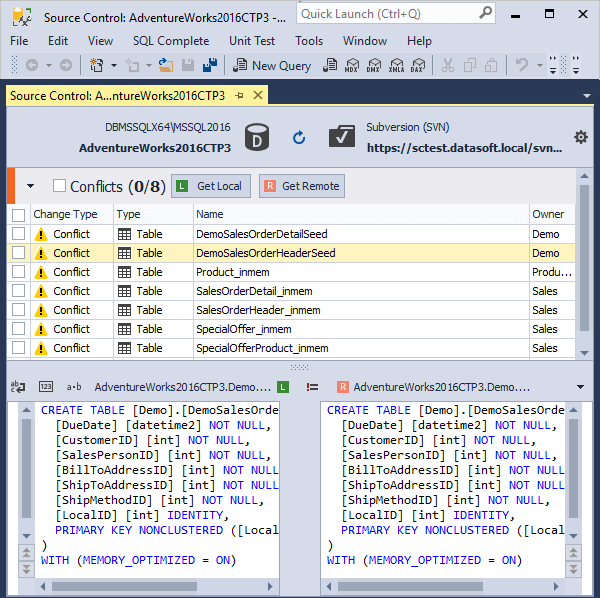The height and width of the screenshot is (598, 600).
Task: Open the New Project dropdown arrow
Action: click(x=114, y=65)
